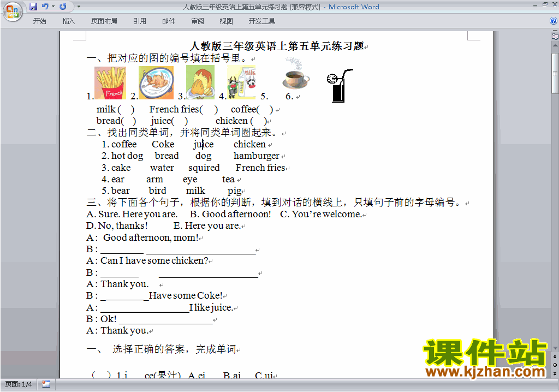Image resolution: width=559 pixels, height=392 pixels.
Task: Switch to the 引用 tab
Action: (x=140, y=21)
